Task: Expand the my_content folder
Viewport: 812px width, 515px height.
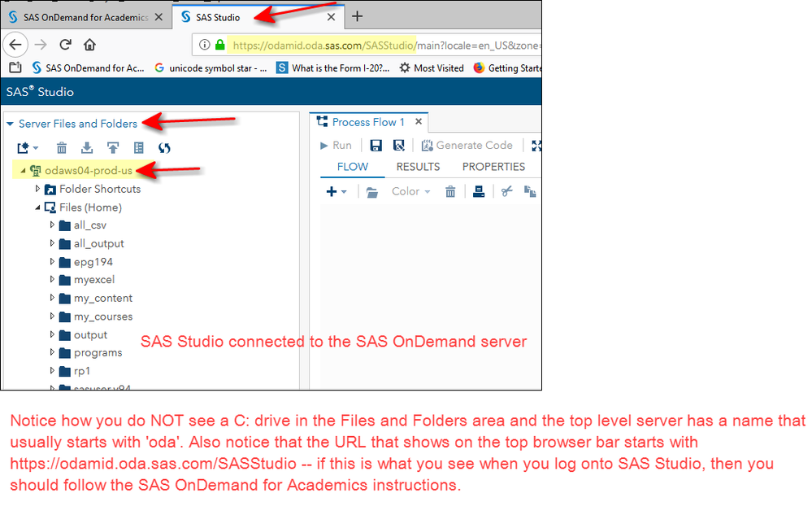Action: tap(52, 298)
